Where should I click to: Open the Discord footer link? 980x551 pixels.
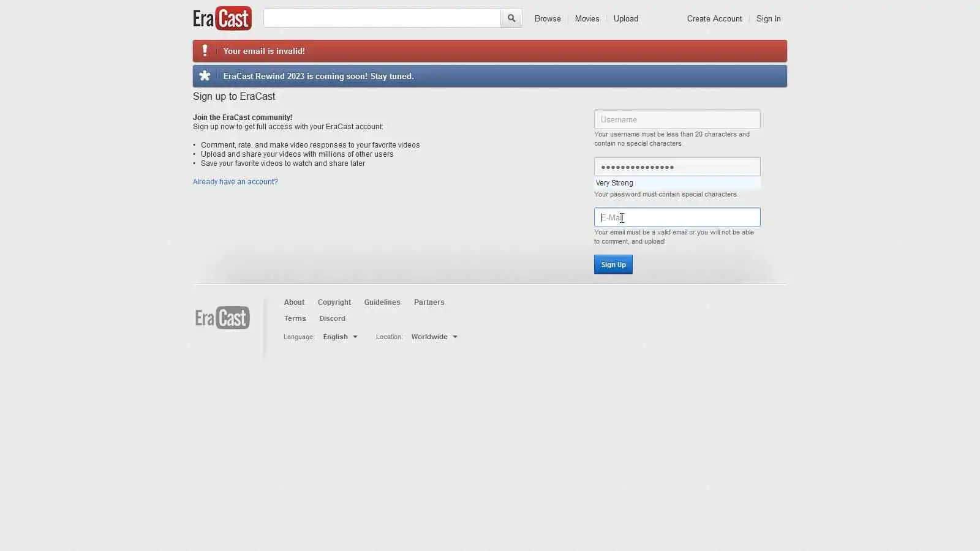pyautogui.click(x=333, y=318)
